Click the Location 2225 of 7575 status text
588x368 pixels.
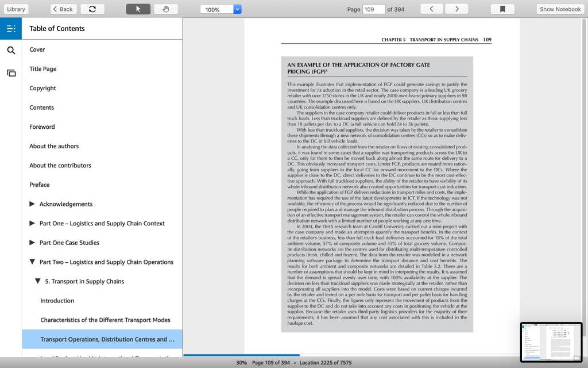click(x=326, y=363)
